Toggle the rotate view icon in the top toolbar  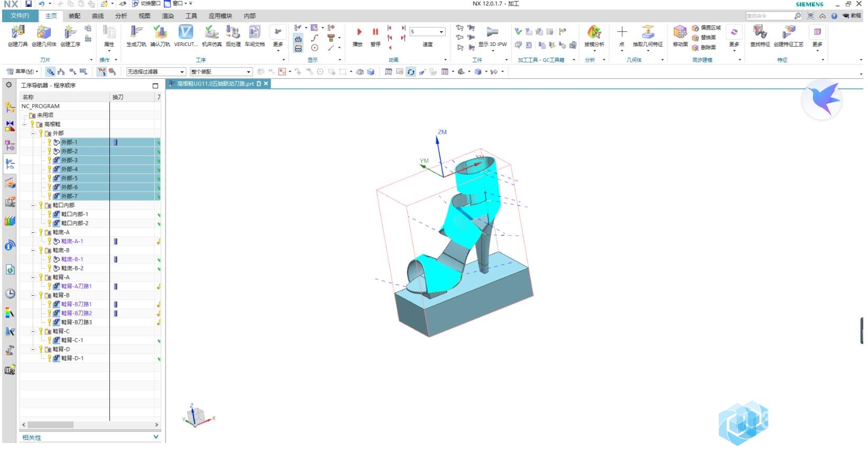click(x=411, y=71)
